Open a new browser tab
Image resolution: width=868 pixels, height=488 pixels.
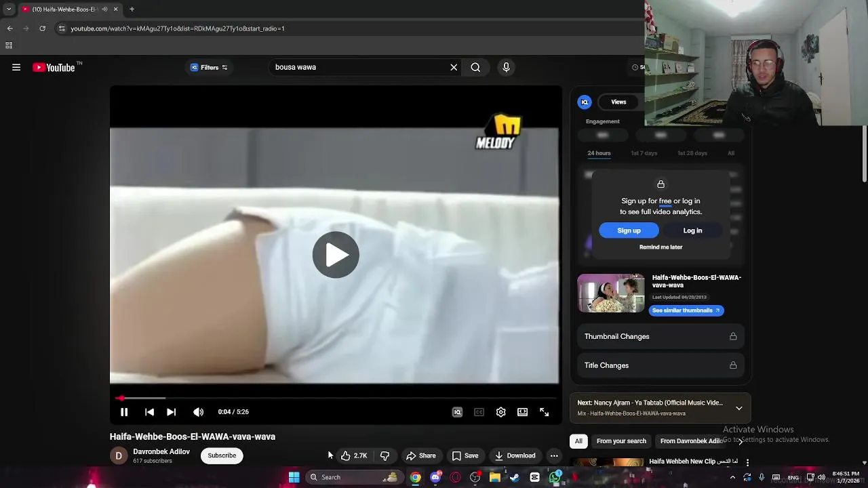coord(132,9)
